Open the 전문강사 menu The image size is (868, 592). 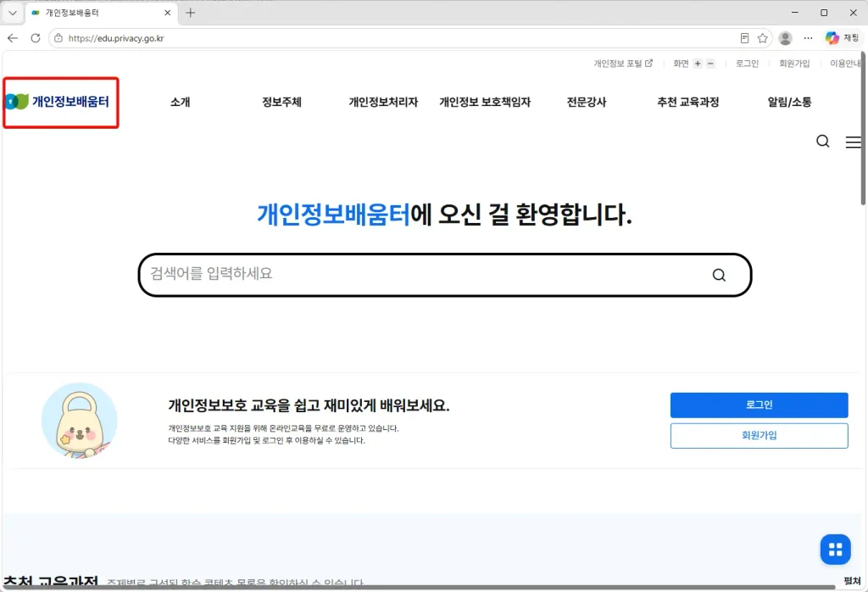(x=587, y=102)
